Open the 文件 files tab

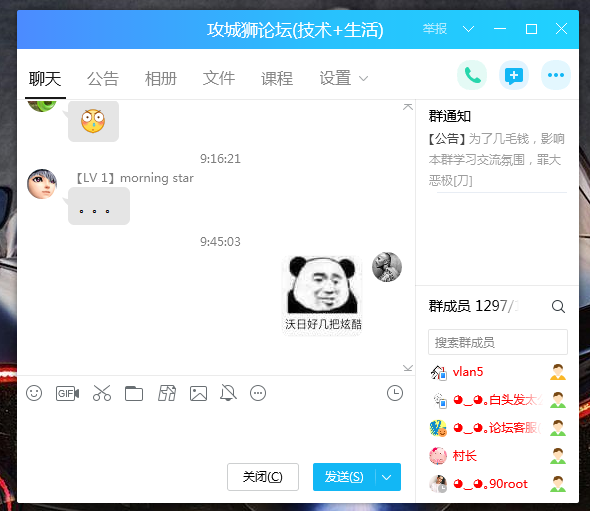click(x=219, y=79)
